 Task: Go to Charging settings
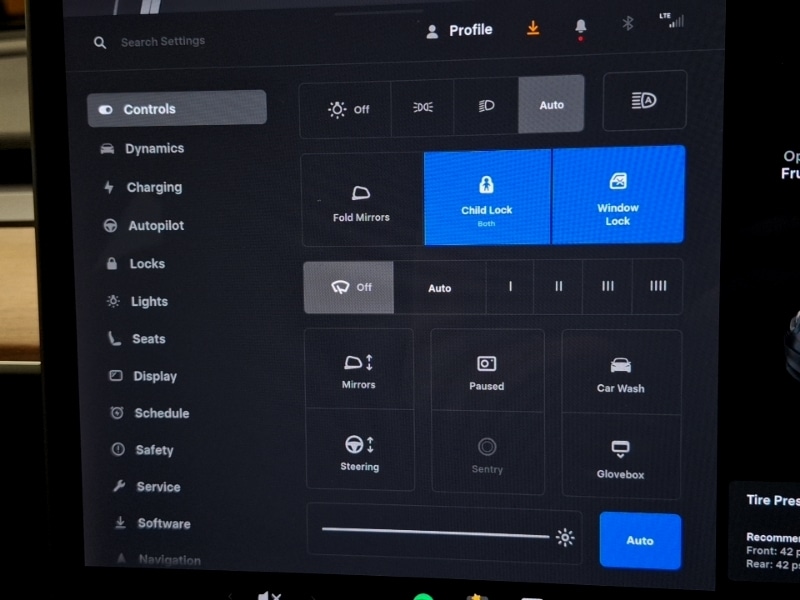(154, 187)
